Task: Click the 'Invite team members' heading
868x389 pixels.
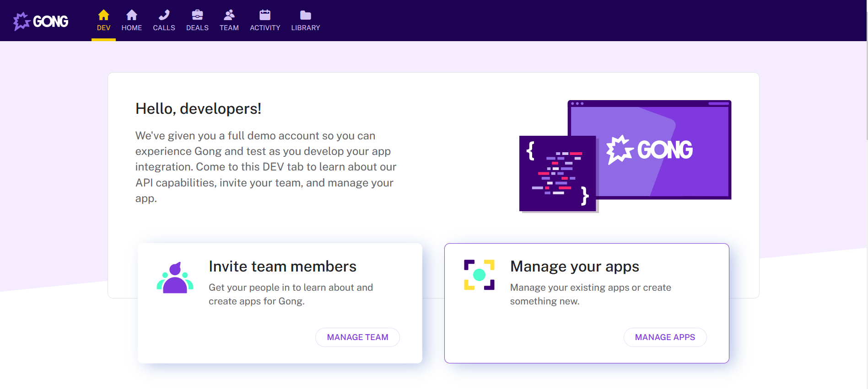Action: click(282, 266)
